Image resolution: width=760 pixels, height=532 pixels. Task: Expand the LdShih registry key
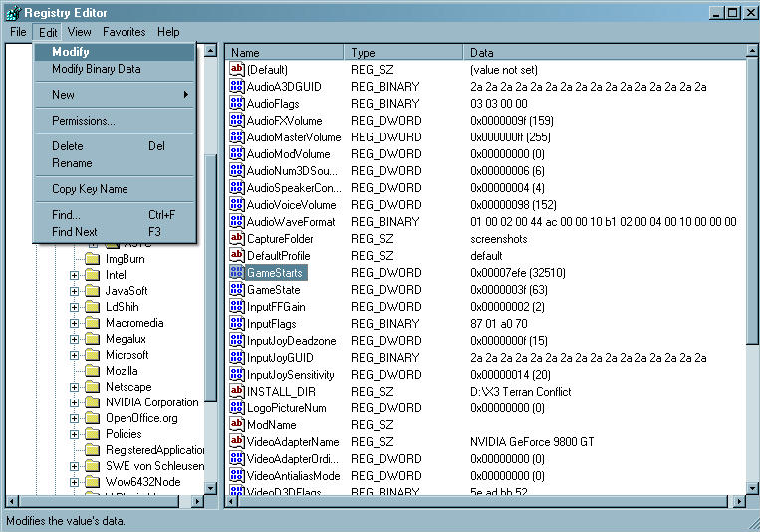[74, 307]
